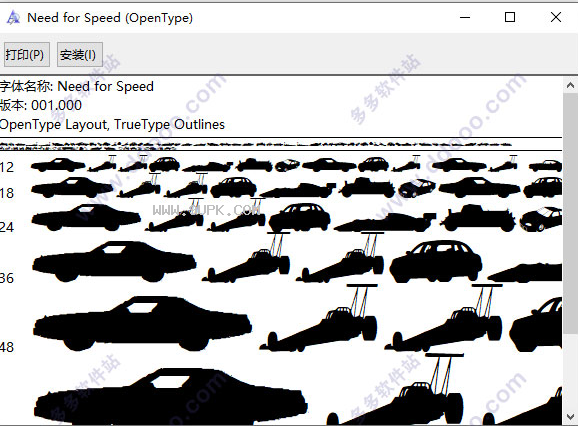The image size is (578, 426).
Task: Click the vertical scrollbar thumb
Action: pyautogui.click(x=570, y=214)
